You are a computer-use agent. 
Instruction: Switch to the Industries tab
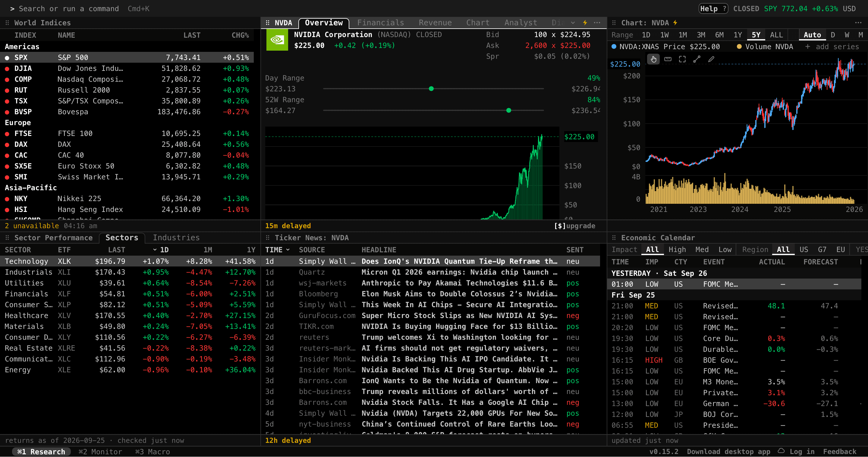(x=176, y=238)
